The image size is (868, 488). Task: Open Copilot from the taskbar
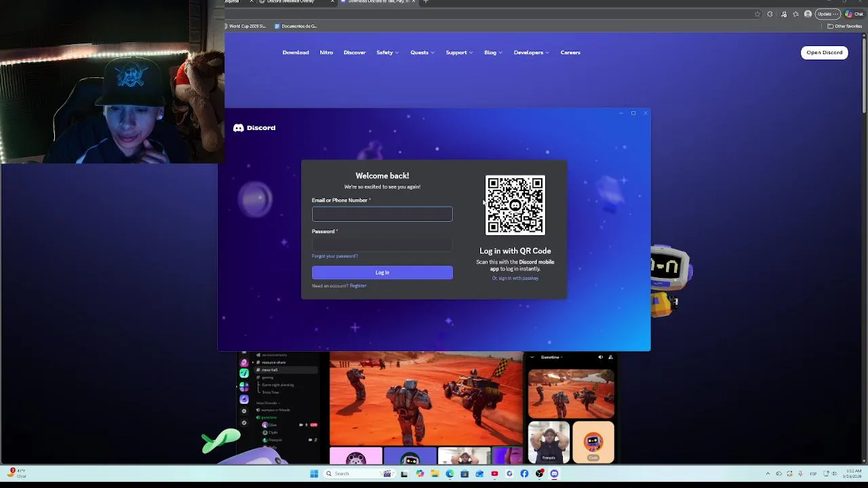click(420, 474)
